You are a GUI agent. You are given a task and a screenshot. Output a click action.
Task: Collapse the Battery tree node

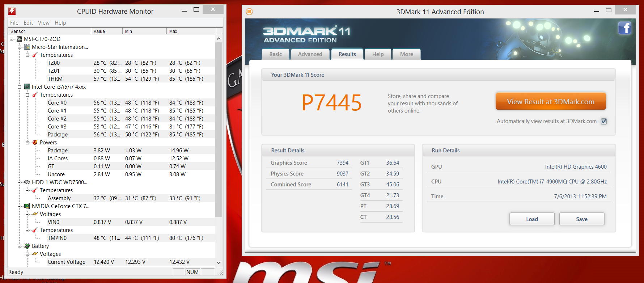click(20, 246)
